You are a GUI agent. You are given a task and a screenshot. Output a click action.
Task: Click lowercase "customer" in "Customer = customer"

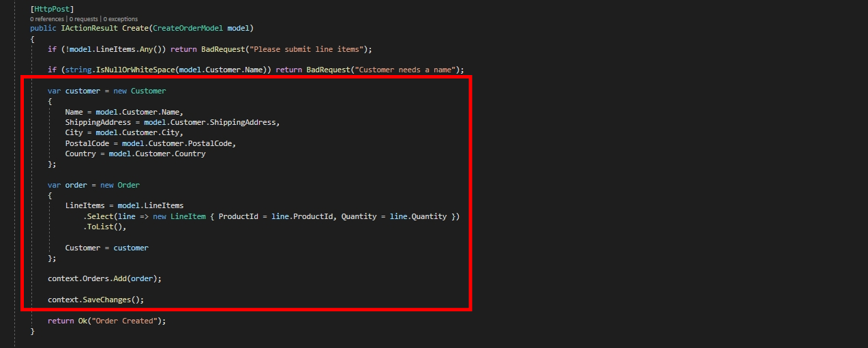131,248
